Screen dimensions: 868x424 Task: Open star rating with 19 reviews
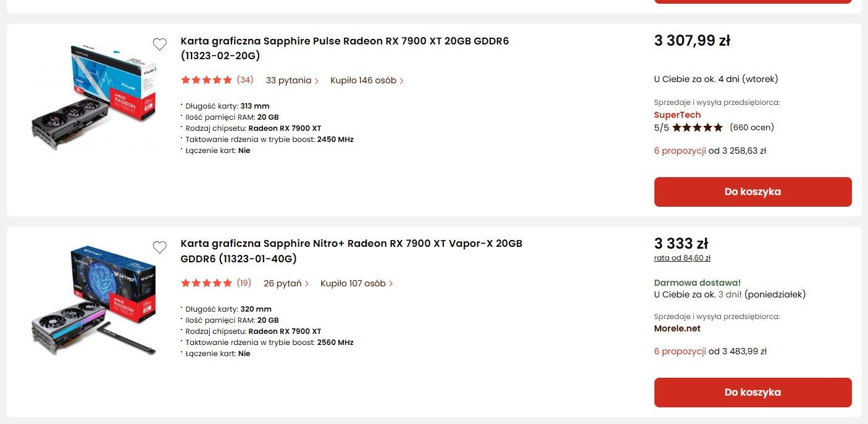pos(215,283)
